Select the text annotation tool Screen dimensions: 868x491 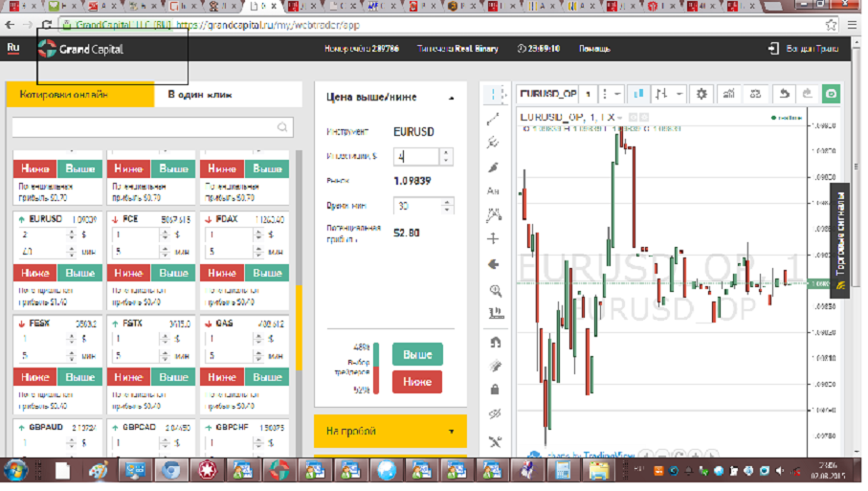[x=494, y=191]
